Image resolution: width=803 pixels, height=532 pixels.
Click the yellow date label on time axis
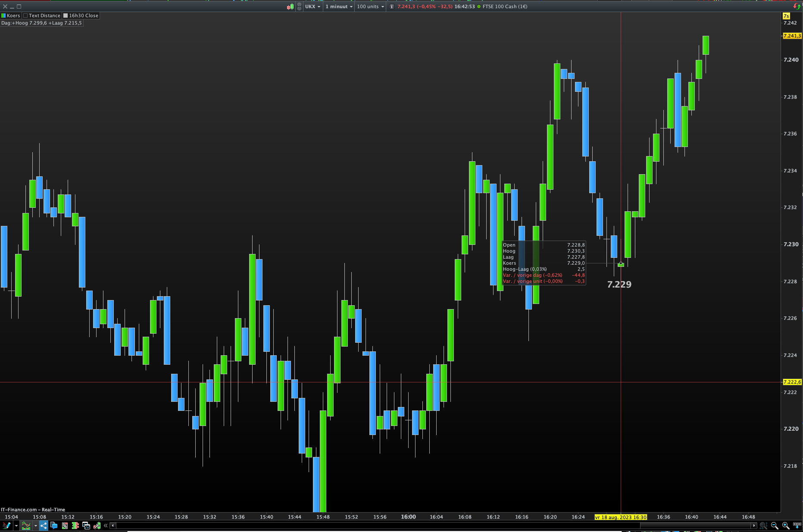point(621,517)
